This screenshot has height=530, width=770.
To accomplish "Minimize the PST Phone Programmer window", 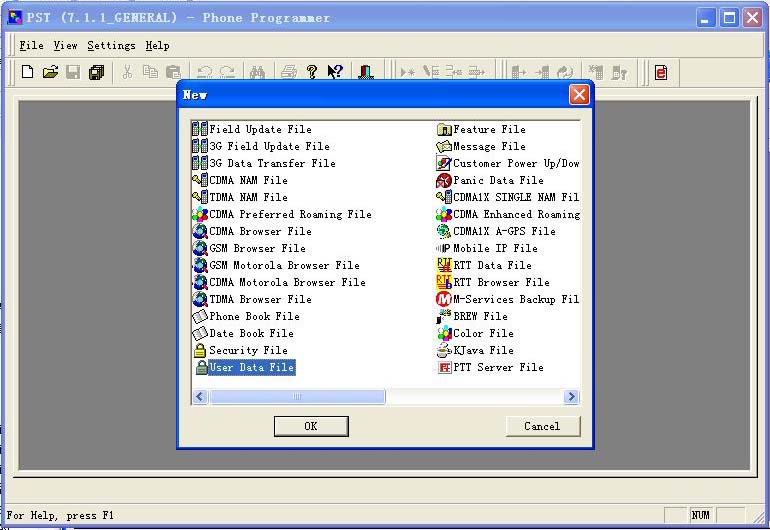I will (706, 18).
